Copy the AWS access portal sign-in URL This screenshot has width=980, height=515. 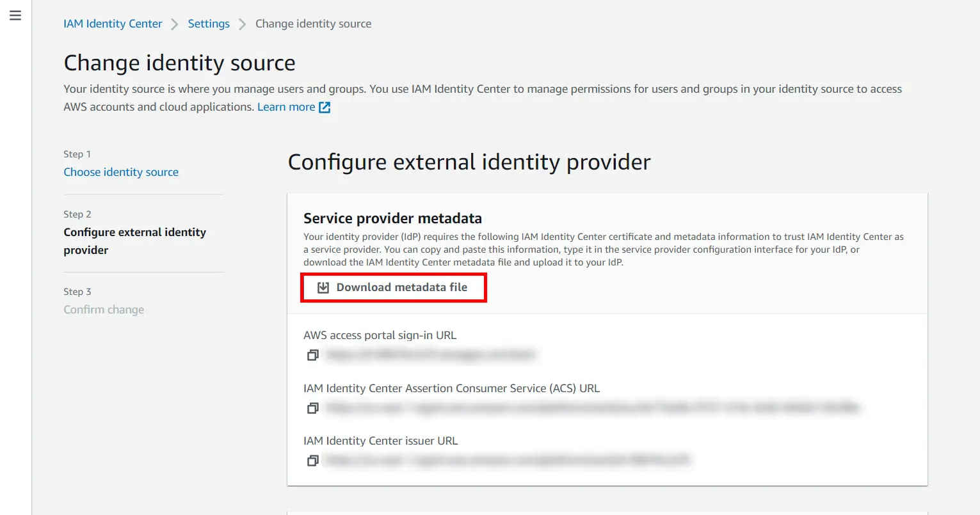click(312, 354)
